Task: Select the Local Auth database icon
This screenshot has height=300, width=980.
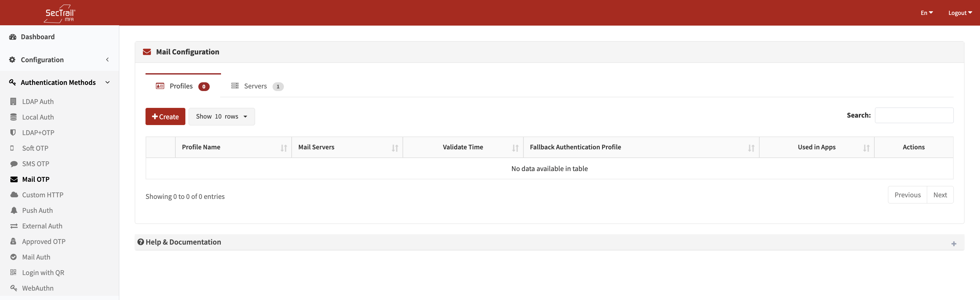Action: 13,117
